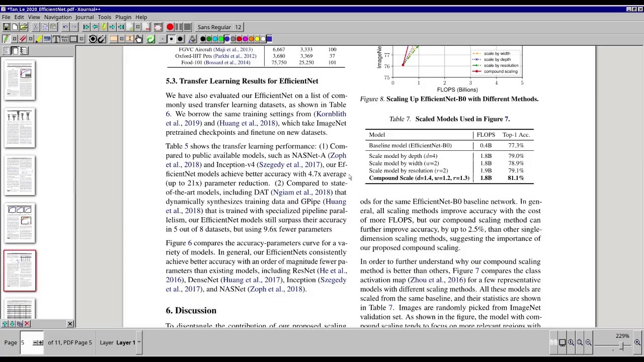Click the zoom level slider handle
The width and height of the screenshot is (644, 362).
coord(621,346)
